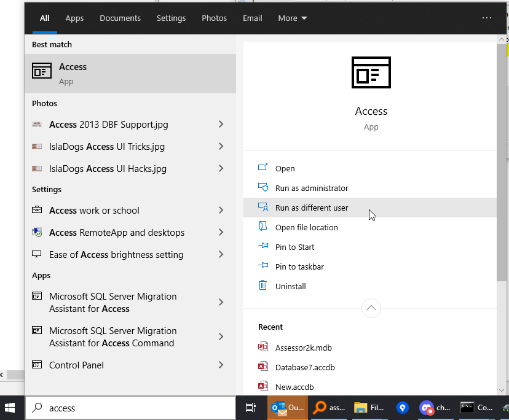509x420 pixels.
Task: Click the Open icon in the actions list
Action: [x=262, y=168]
